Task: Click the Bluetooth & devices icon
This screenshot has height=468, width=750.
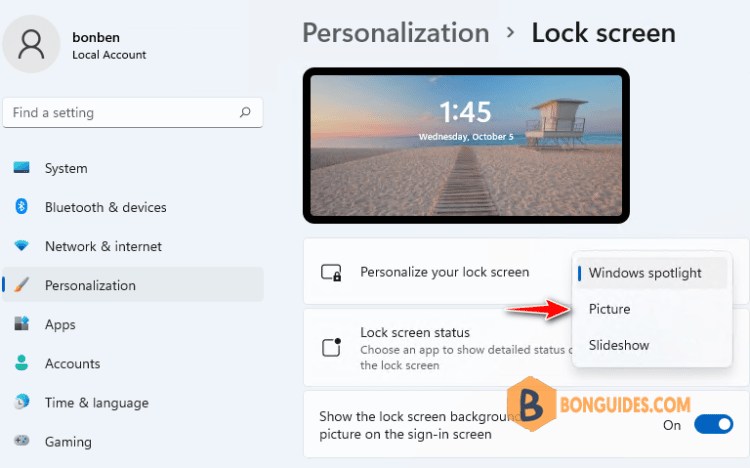Action: click(x=22, y=207)
